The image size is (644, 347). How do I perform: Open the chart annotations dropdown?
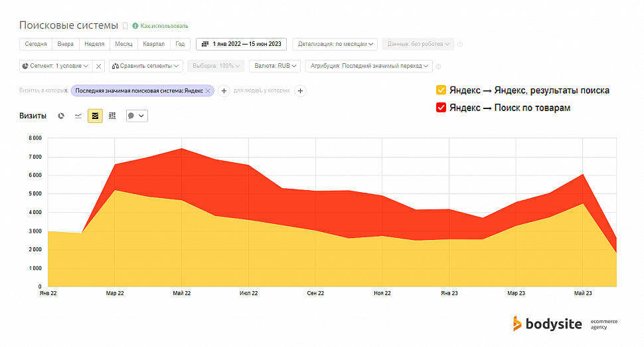(137, 116)
